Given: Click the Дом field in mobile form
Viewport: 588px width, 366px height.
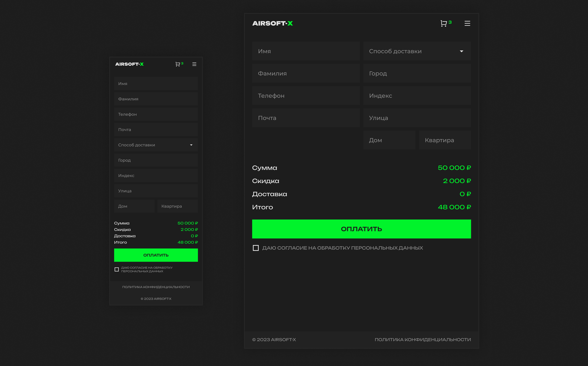Looking at the screenshot, I should pyautogui.click(x=134, y=206).
